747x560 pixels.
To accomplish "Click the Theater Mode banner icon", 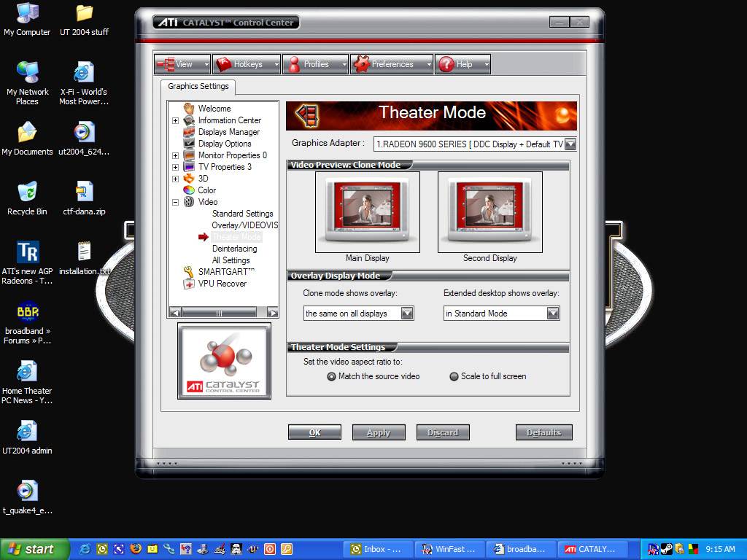I will [307, 115].
